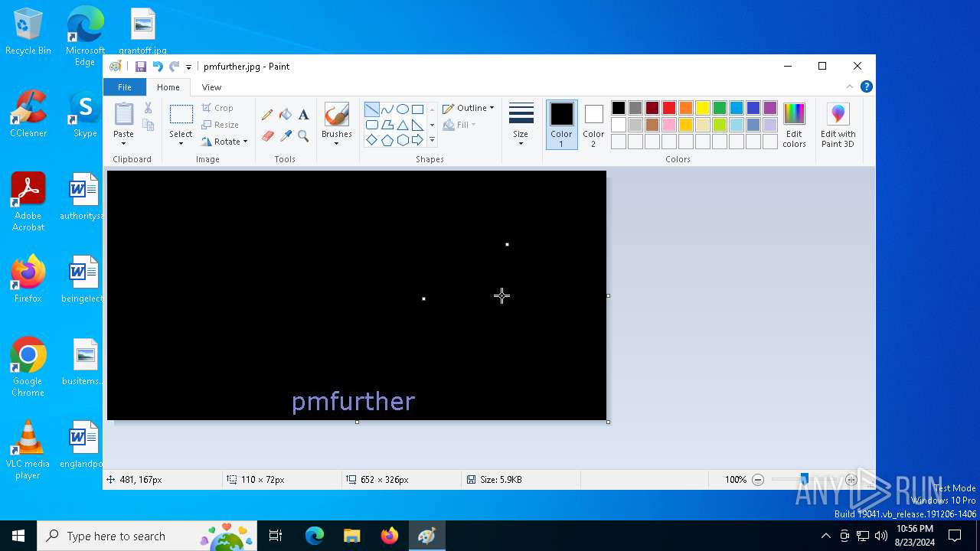Screen dimensions: 980x551
Task: Open Firefox from the taskbar
Action: (390, 536)
